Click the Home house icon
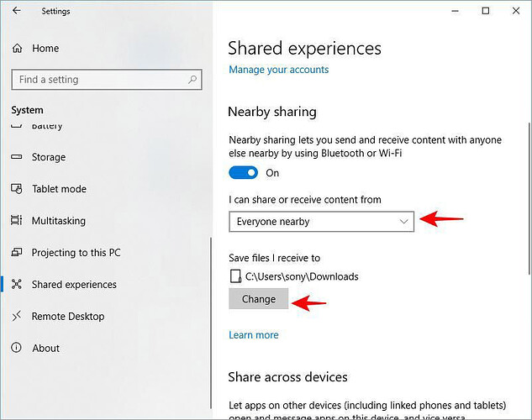 coord(17,49)
